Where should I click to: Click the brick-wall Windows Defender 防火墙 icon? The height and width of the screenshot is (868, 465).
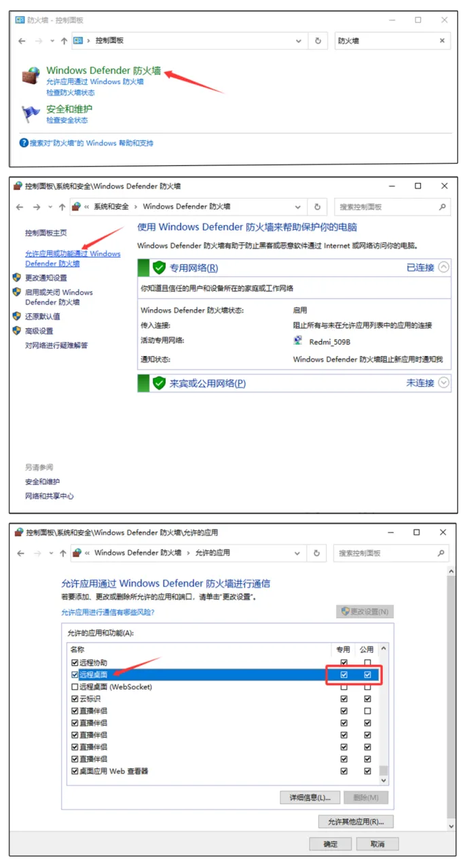click(31, 75)
